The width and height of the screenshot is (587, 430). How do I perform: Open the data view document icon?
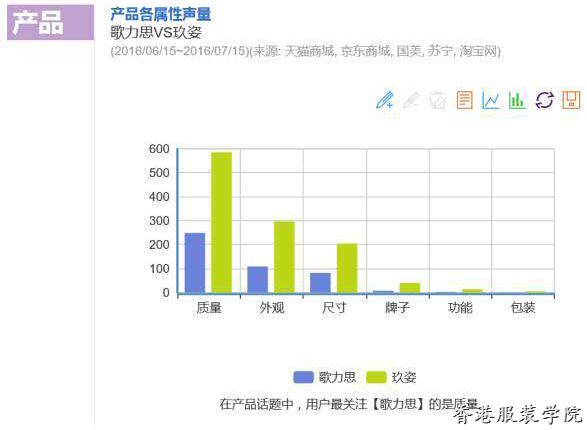click(464, 100)
